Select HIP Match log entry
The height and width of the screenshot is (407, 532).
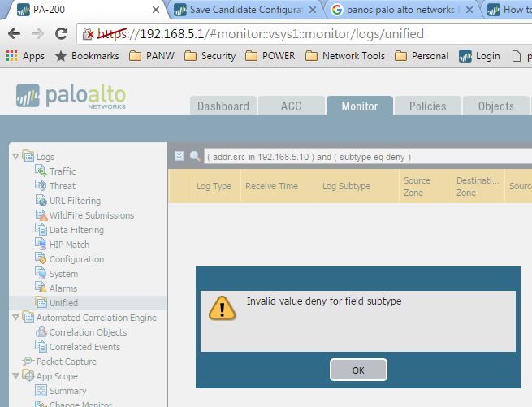point(70,244)
